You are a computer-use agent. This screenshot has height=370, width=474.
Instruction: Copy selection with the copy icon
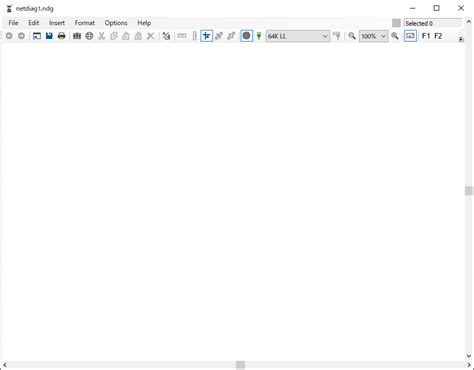coord(114,36)
